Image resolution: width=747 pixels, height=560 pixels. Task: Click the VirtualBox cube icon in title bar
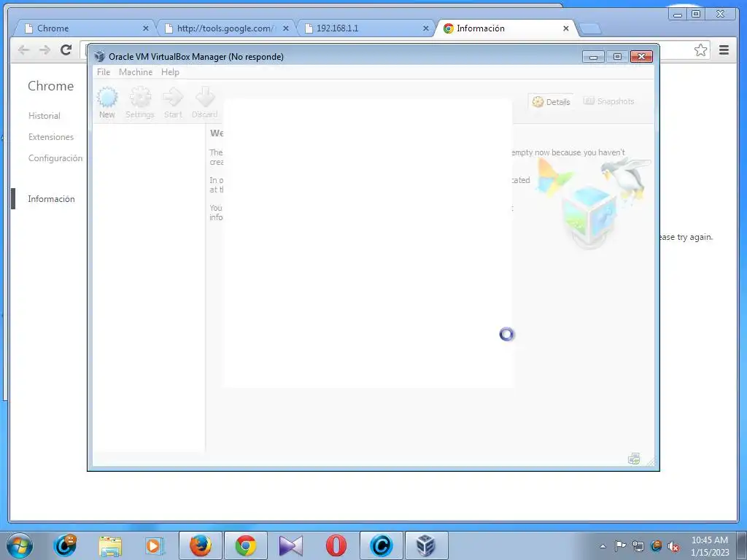point(99,56)
